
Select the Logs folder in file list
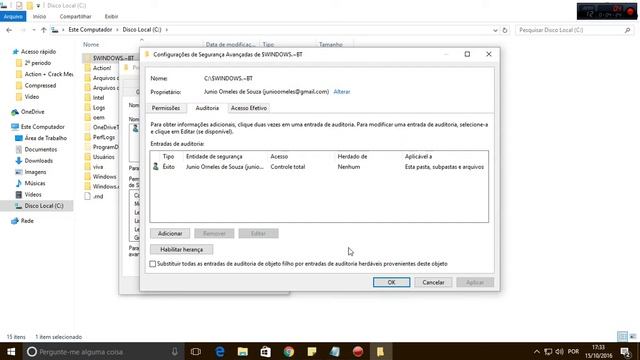coord(99,108)
